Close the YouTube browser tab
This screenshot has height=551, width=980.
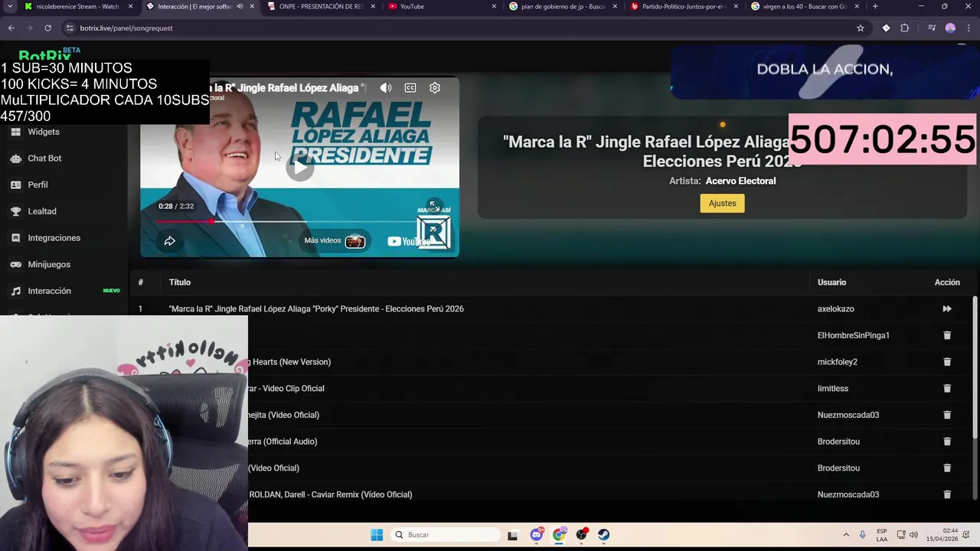[492, 6]
